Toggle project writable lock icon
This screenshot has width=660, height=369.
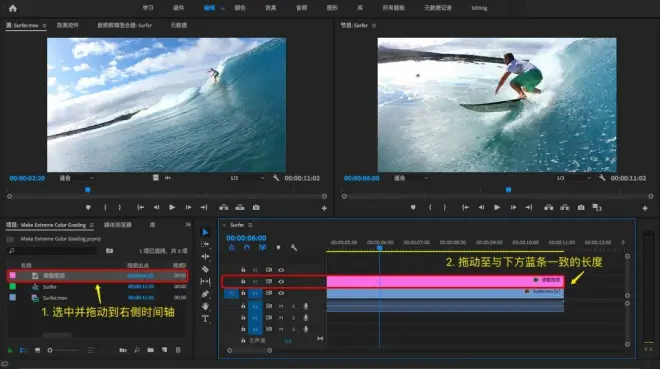10,350
